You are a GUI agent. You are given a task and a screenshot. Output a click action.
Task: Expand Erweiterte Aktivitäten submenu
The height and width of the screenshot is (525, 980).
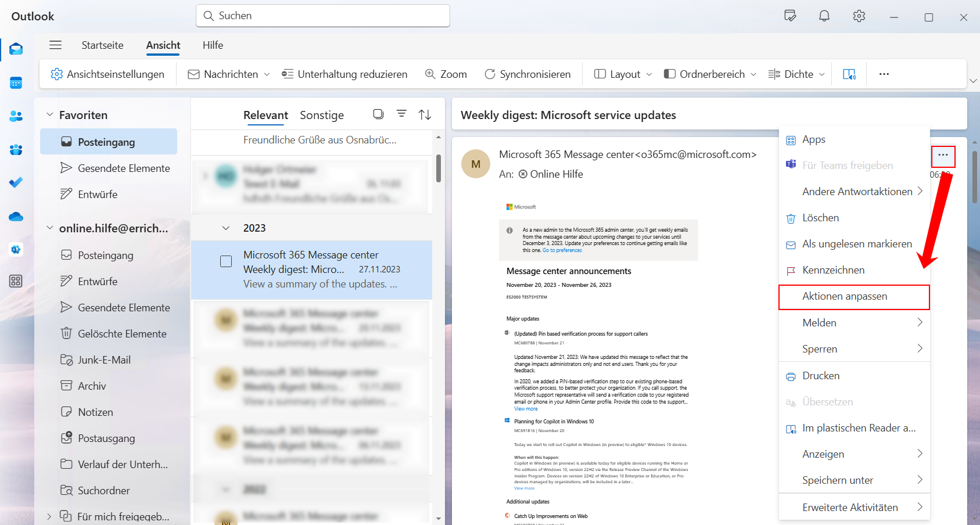click(854, 508)
